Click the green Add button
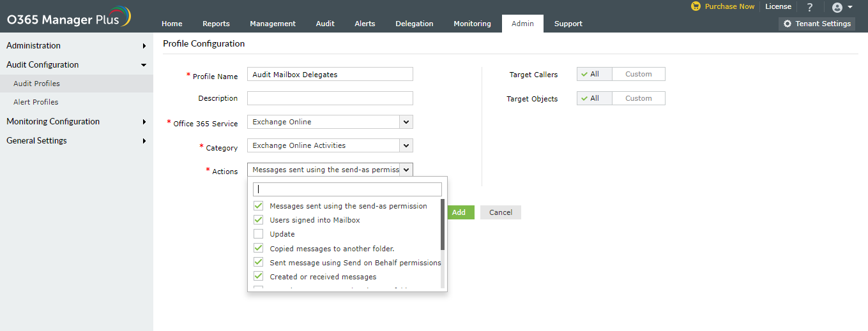 click(x=459, y=212)
